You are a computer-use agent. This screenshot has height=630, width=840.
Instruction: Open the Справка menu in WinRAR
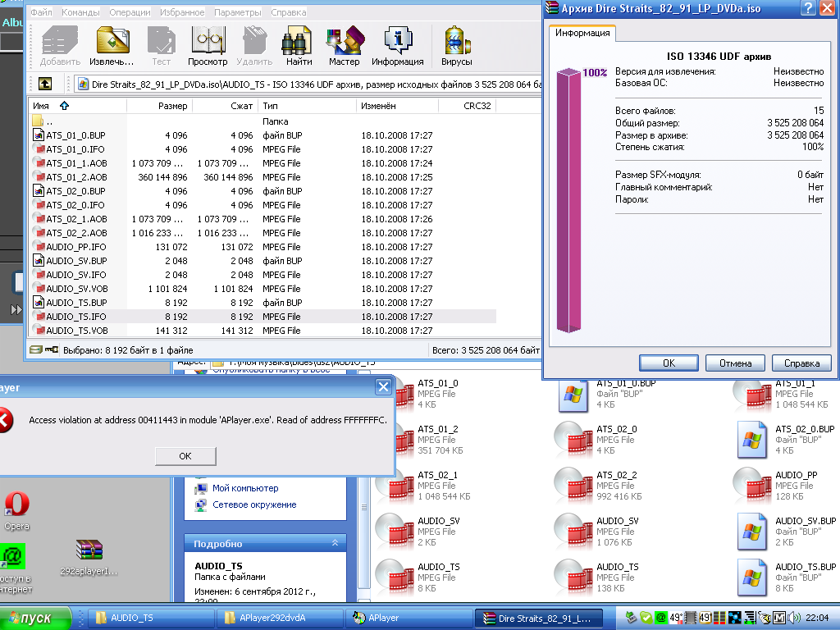point(288,12)
